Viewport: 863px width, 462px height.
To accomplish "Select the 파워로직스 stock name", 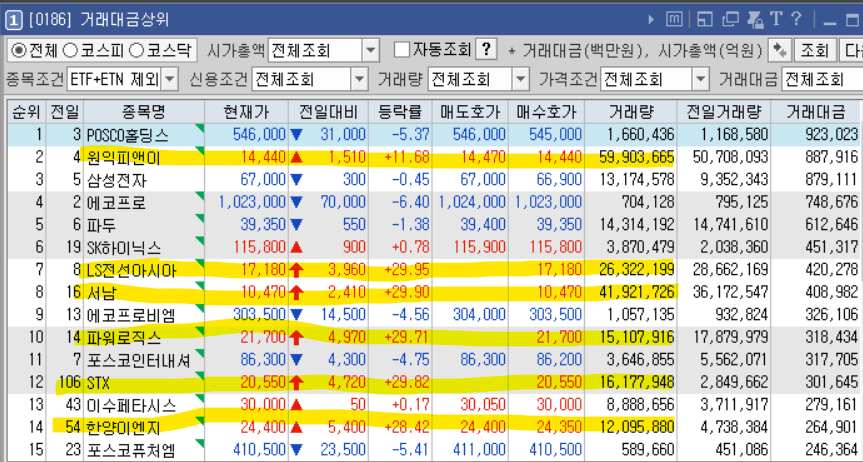I will click(124, 338).
